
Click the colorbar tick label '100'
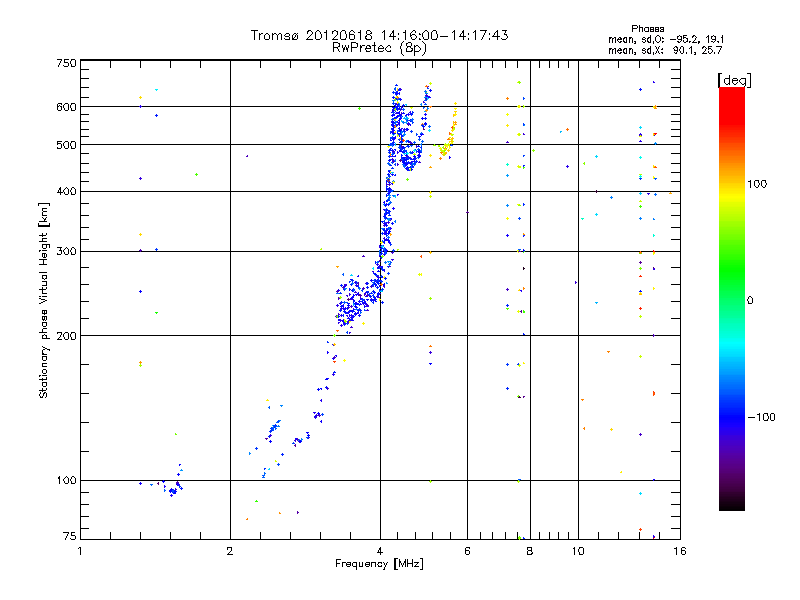757,184
